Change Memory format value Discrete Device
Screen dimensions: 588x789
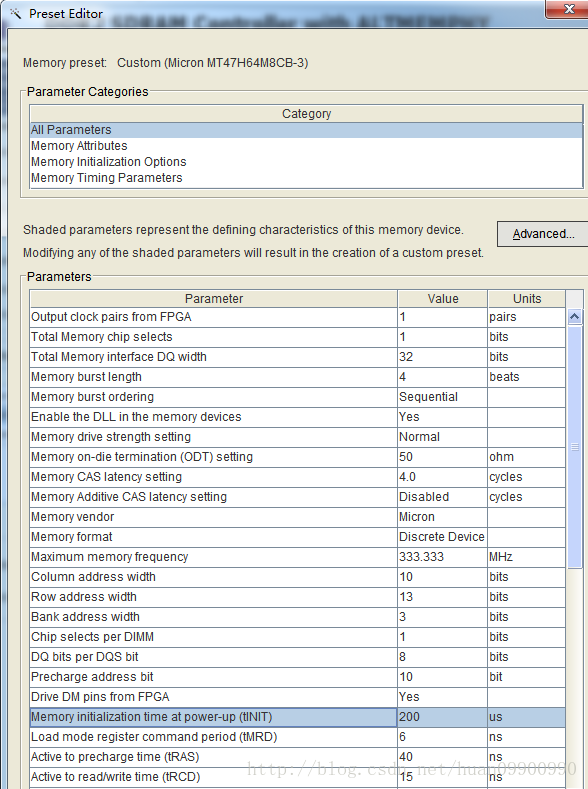click(443, 537)
